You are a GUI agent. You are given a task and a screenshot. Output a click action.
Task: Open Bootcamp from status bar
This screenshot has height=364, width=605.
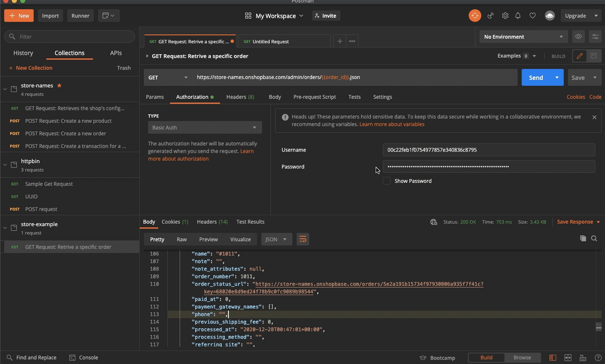[x=438, y=358]
